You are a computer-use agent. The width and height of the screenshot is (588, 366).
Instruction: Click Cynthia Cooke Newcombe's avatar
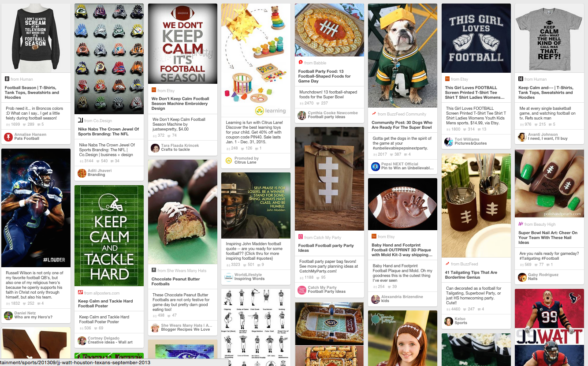click(302, 115)
